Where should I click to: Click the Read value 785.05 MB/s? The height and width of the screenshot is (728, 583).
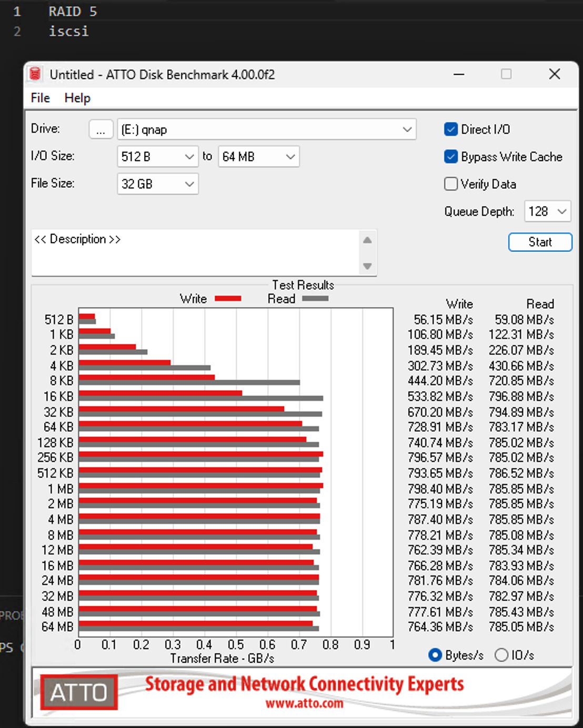521,627
